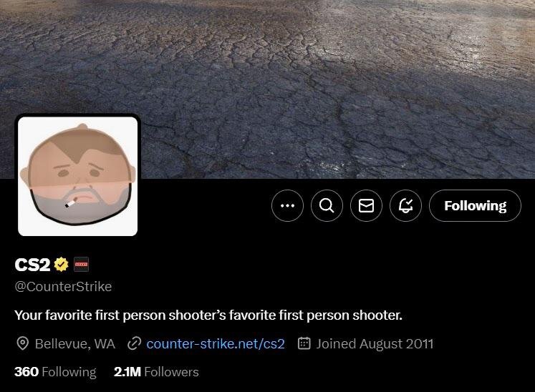
Task: Click the Valve affiliation badge next to CS2
Action: 81,264
